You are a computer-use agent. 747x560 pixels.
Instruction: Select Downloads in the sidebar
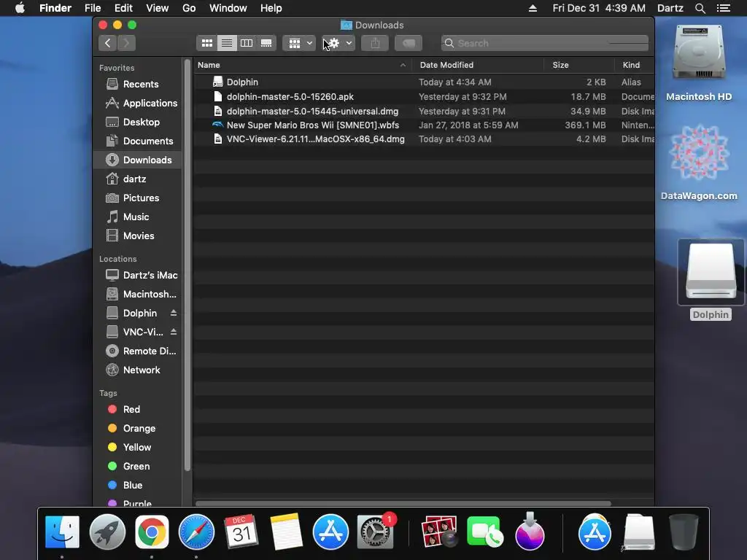[x=137, y=160]
